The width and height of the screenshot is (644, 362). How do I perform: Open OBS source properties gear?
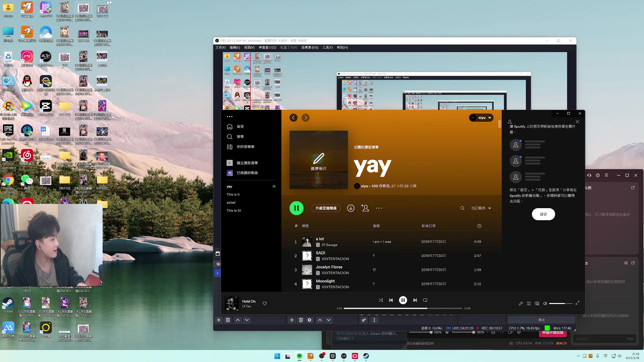coord(310,320)
